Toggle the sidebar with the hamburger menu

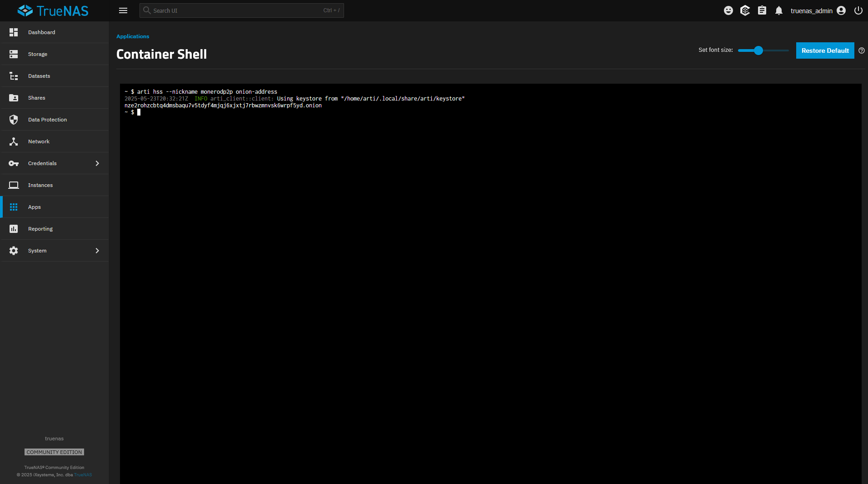pos(123,10)
